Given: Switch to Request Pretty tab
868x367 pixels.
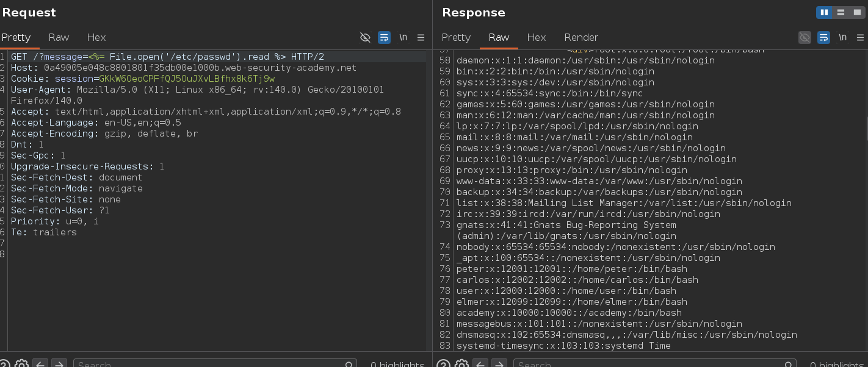Looking at the screenshot, I should click(16, 38).
